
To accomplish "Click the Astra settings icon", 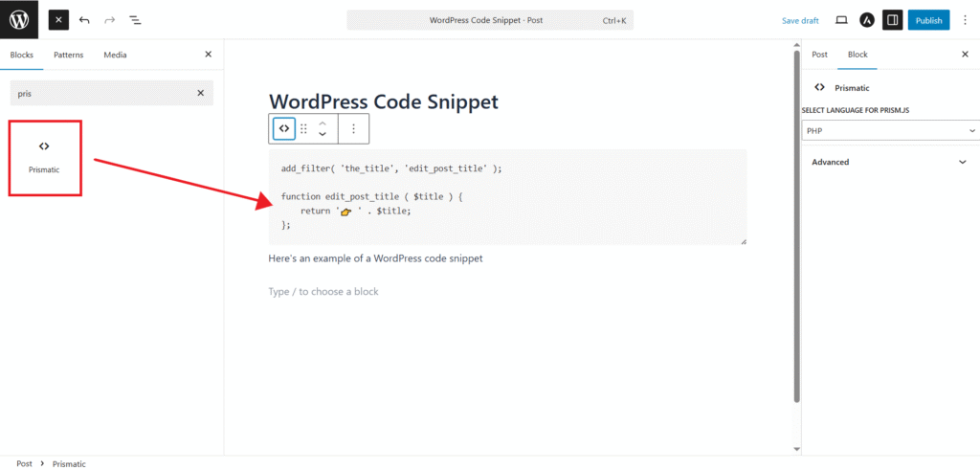I will point(867,20).
